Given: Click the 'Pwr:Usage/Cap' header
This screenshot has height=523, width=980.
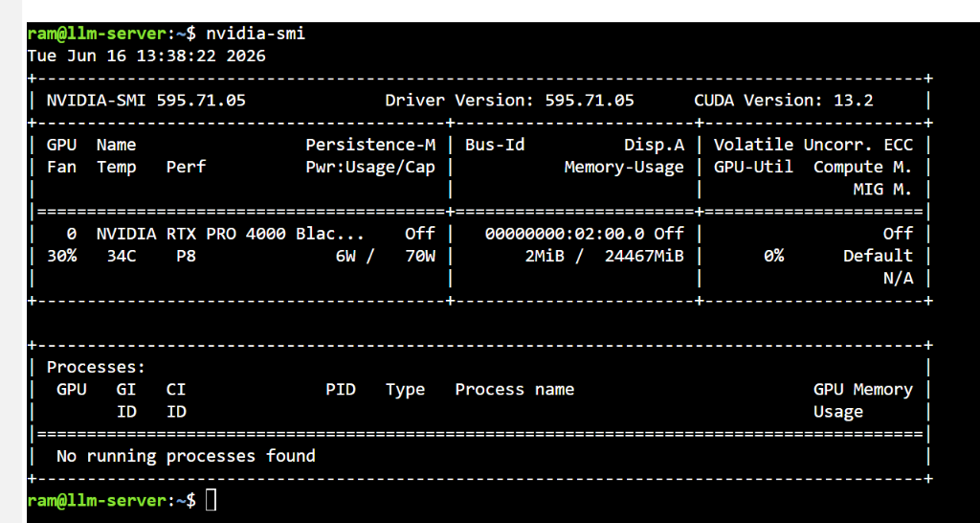Looking at the screenshot, I should pos(370,167).
